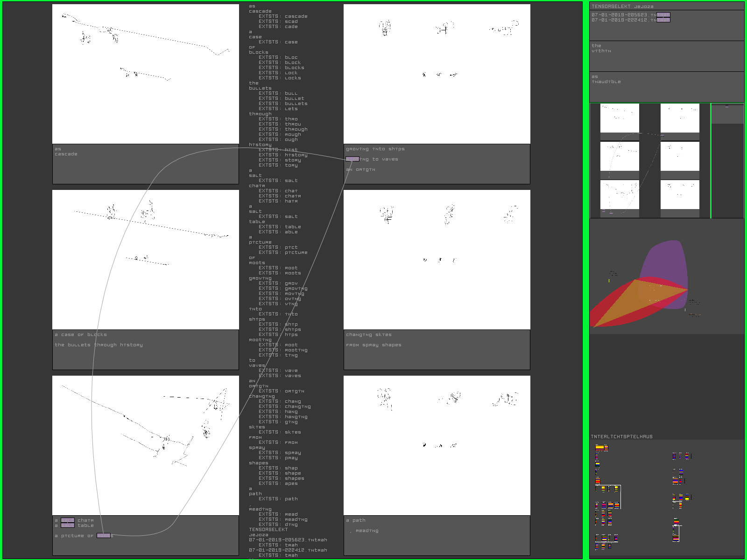
Task: Click the highlighted "root" in "rooting to waves"
Action: pos(352,159)
